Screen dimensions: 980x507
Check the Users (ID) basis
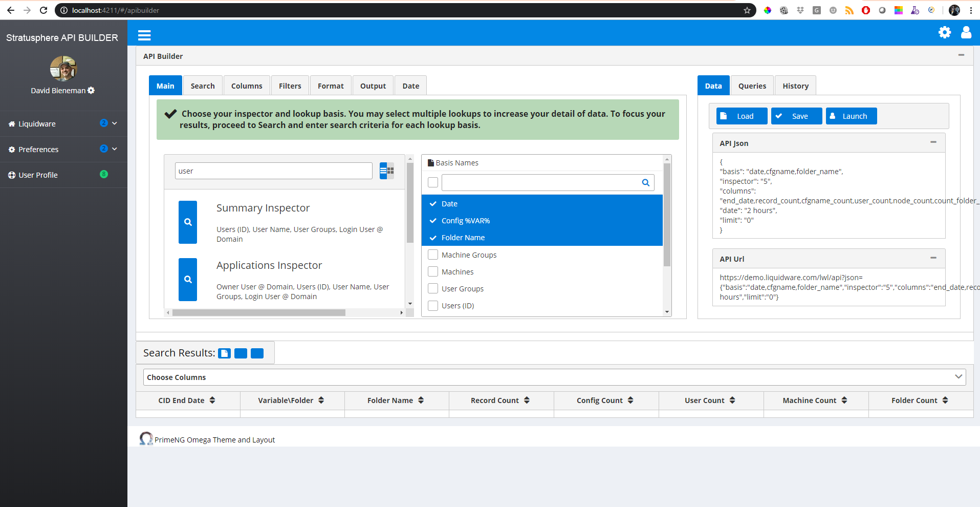coord(433,305)
